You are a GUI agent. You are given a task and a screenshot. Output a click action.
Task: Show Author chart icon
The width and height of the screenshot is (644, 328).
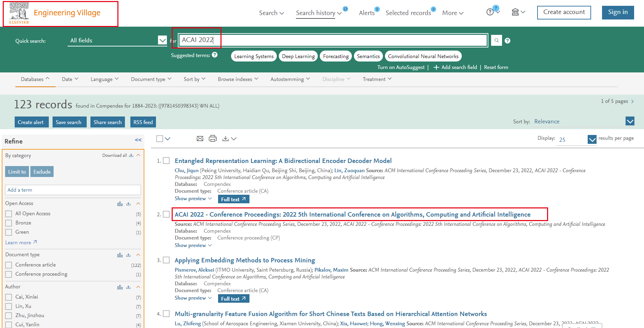point(120,287)
